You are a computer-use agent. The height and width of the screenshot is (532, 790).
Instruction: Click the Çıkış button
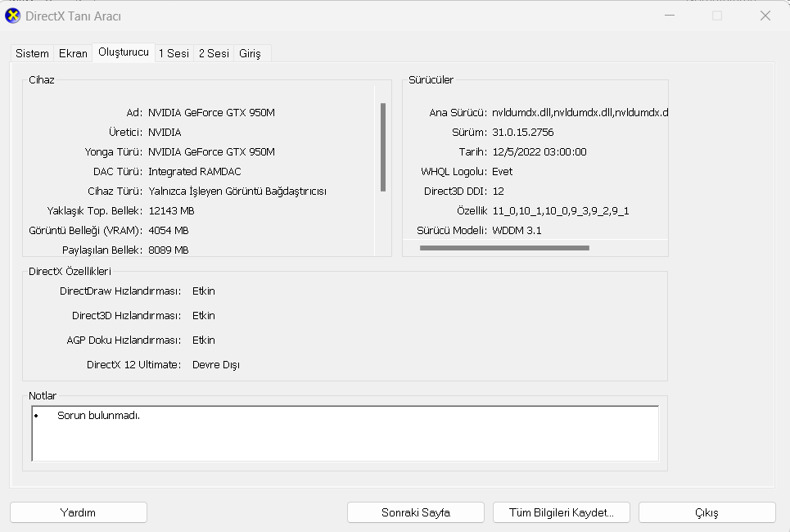706,512
